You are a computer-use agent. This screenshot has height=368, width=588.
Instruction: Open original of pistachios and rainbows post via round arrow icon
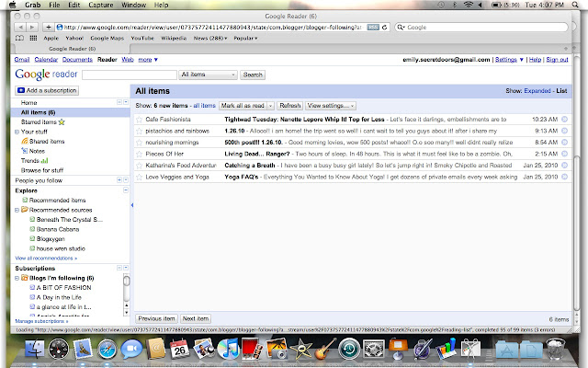coord(564,131)
